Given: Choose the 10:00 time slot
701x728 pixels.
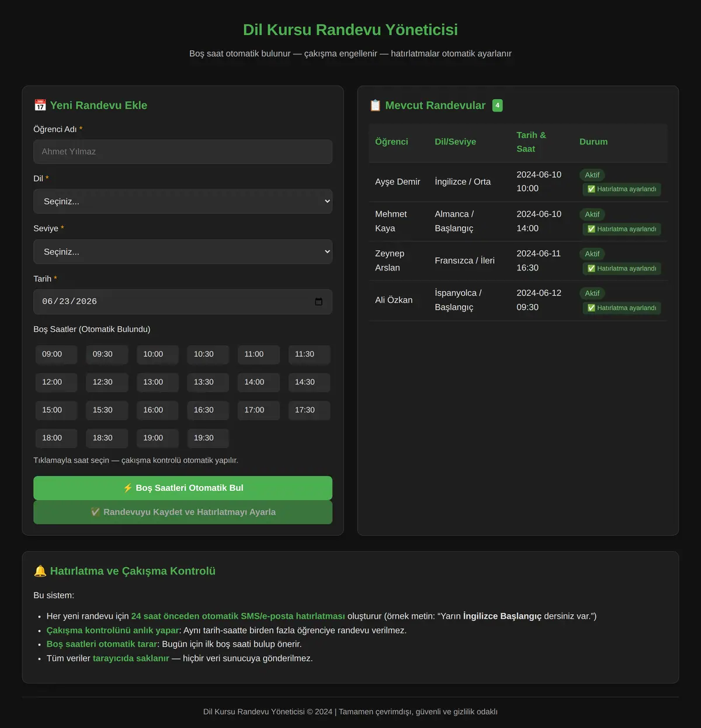Looking at the screenshot, I should 158,354.
